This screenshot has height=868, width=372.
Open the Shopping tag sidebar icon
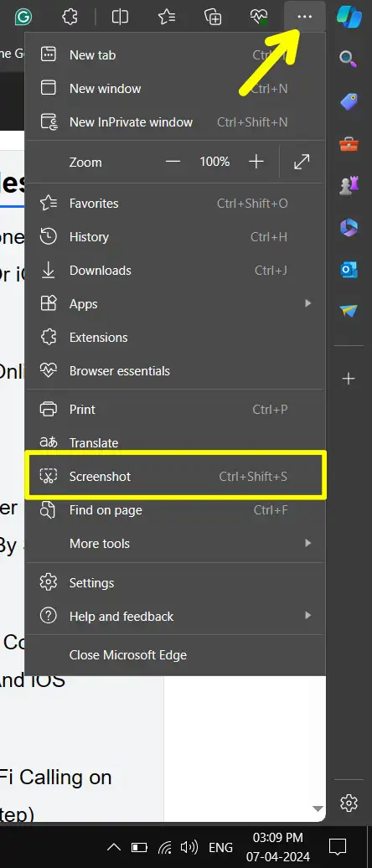click(349, 101)
